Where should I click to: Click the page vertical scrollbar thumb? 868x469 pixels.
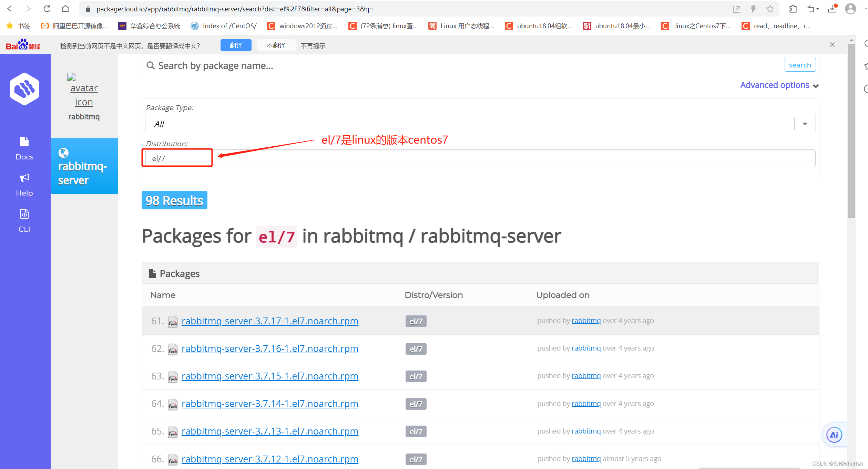click(x=851, y=131)
